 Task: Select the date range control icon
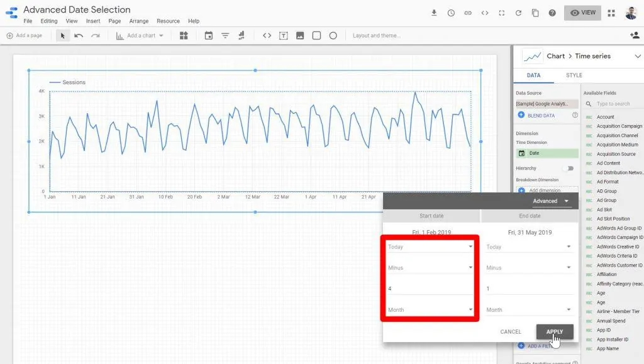coord(209,36)
